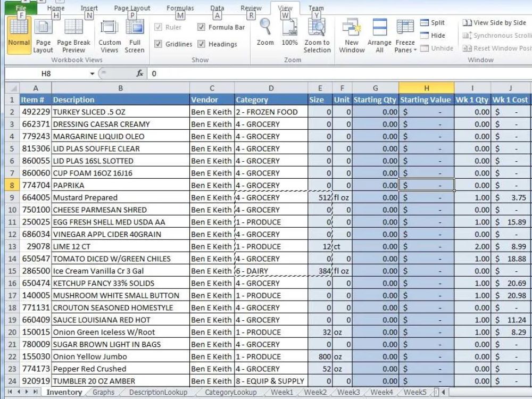Select column H header
This screenshot has height=399, width=532.
point(427,88)
